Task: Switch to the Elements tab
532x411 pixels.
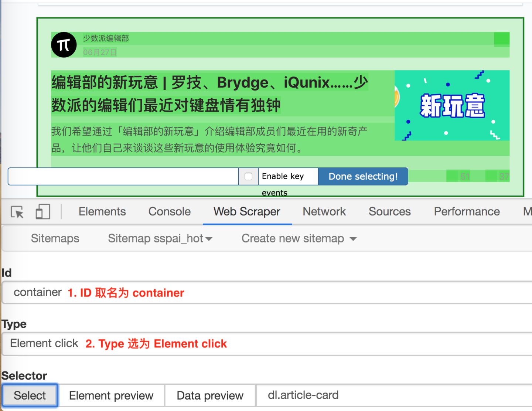Action: point(102,211)
